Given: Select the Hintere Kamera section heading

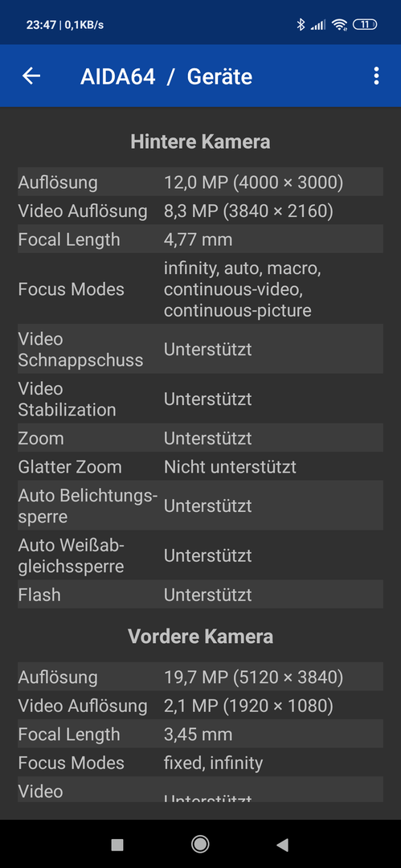Looking at the screenshot, I should (x=201, y=141).
